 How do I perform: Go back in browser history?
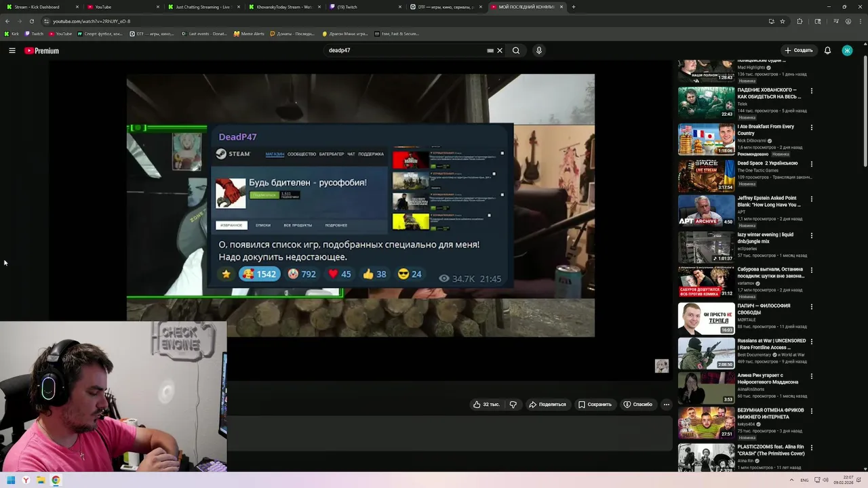click(x=7, y=21)
